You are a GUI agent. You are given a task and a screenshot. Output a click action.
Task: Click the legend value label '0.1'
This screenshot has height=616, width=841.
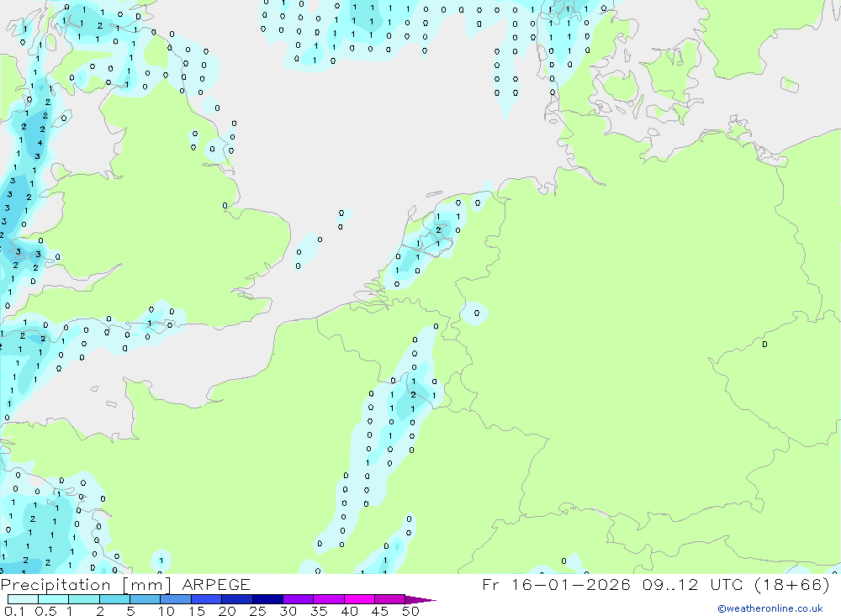[14, 611]
